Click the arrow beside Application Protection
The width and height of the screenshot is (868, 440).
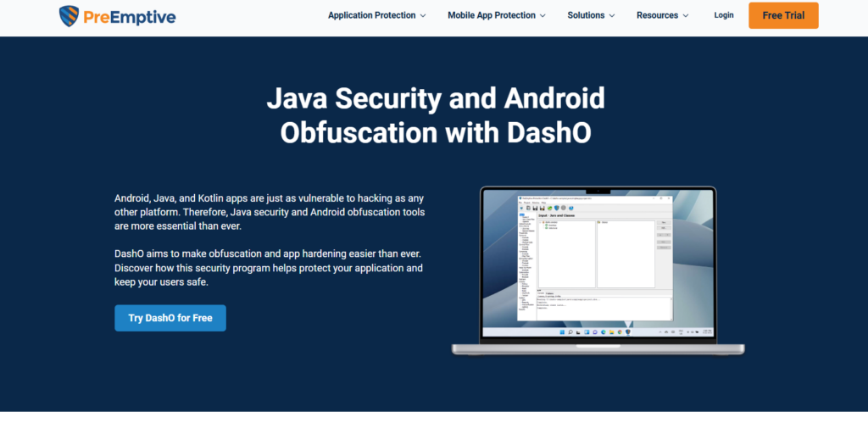click(422, 16)
